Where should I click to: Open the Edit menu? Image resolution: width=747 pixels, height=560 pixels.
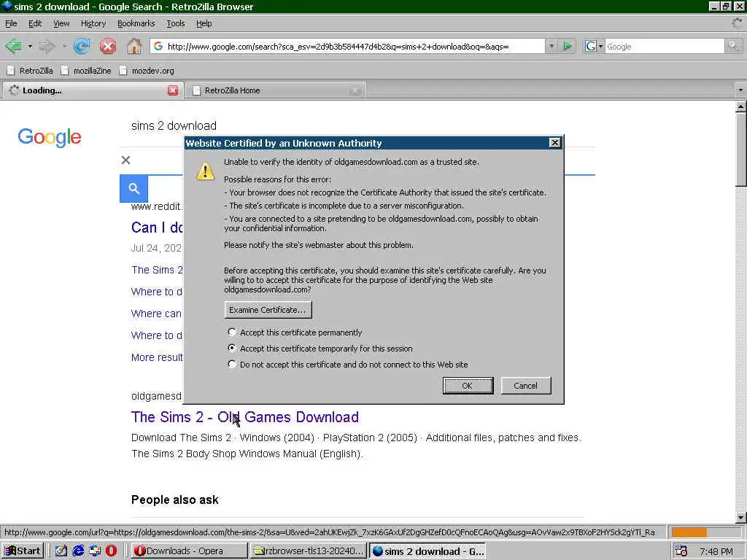[x=35, y=23]
